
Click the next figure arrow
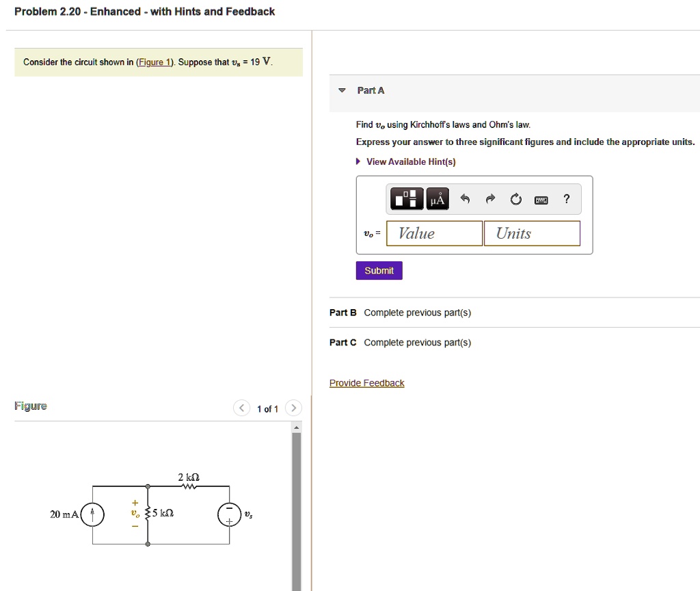[293, 408]
